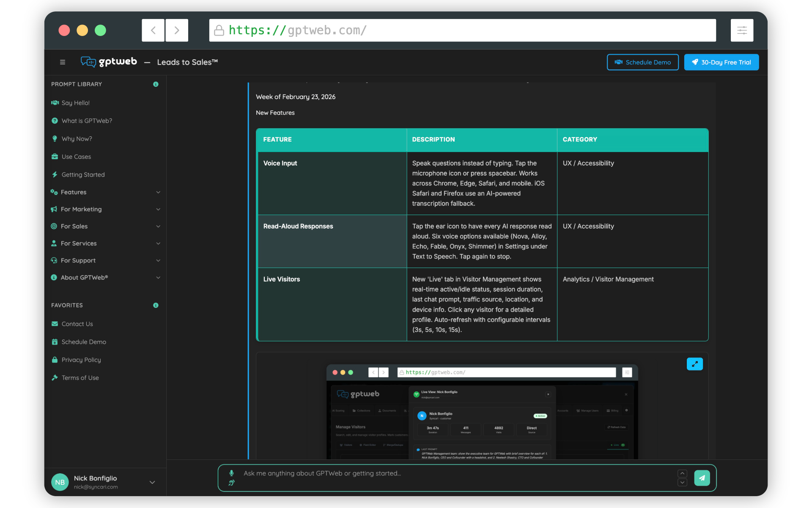Image resolution: width=812 pixels, height=508 pixels.
Task: Expand the For Support section
Action: (106, 260)
